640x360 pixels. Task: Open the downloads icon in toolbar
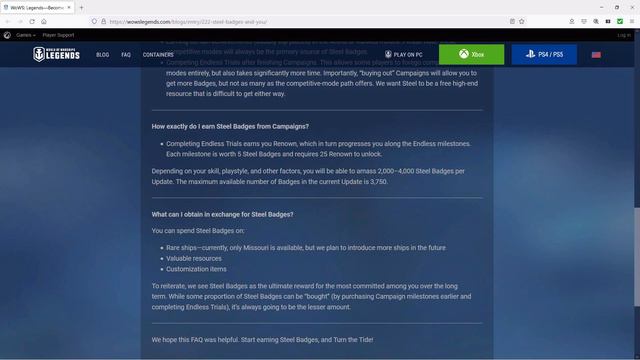[572, 22]
